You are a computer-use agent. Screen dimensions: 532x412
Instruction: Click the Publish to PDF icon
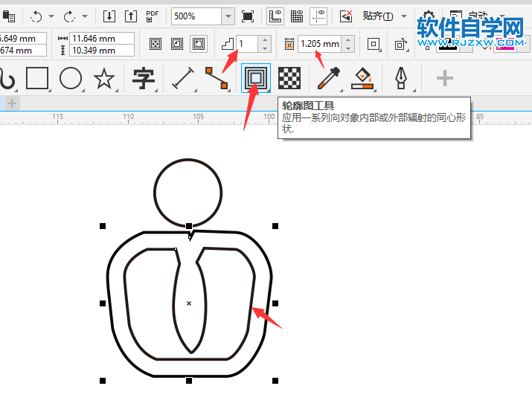[x=153, y=16]
